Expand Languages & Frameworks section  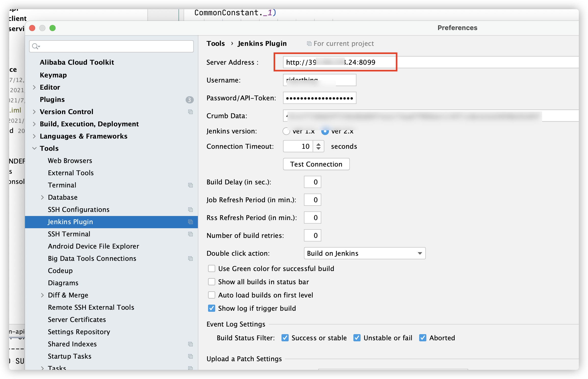coord(34,136)
